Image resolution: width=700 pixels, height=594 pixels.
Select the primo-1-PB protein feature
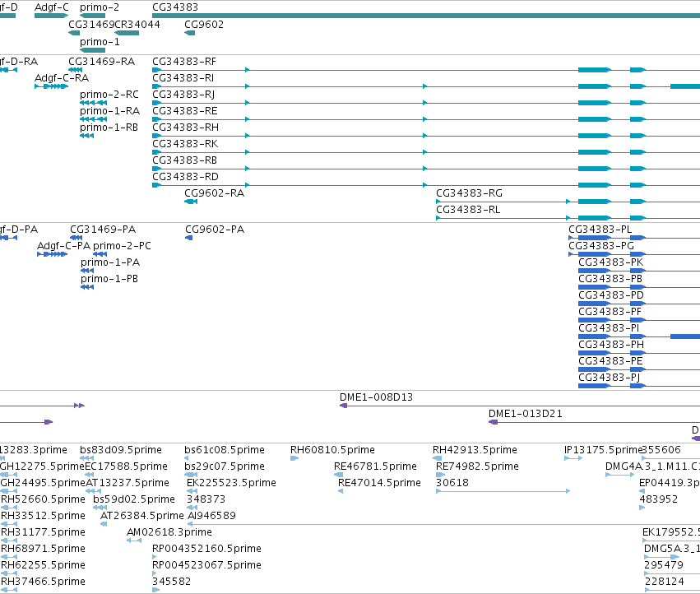point(87,287)
